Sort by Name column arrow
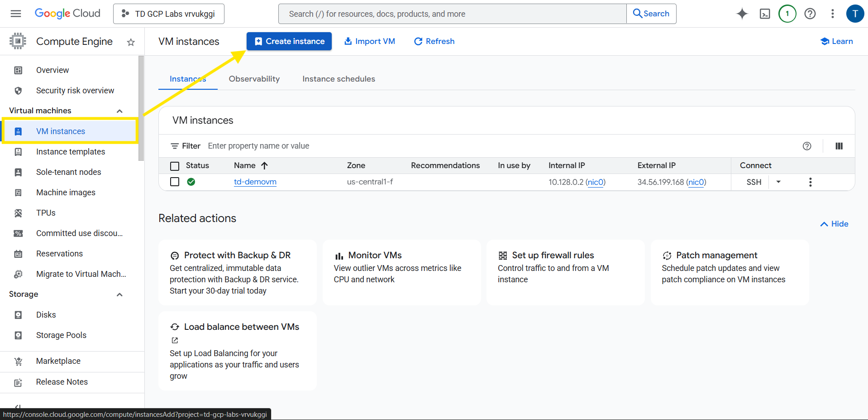The width and height of the screenshot is (868, 420). click(265, 166)
